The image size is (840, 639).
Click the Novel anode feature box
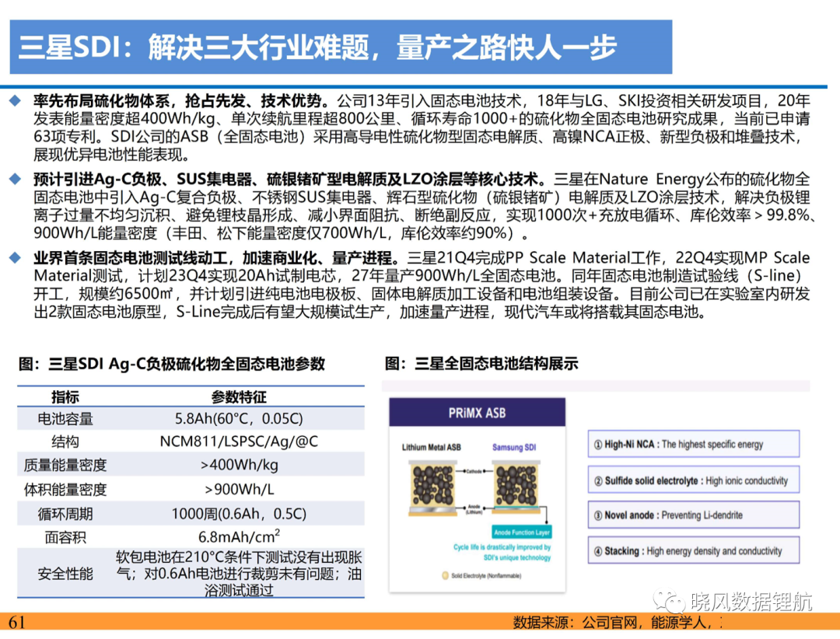point(693,515)
